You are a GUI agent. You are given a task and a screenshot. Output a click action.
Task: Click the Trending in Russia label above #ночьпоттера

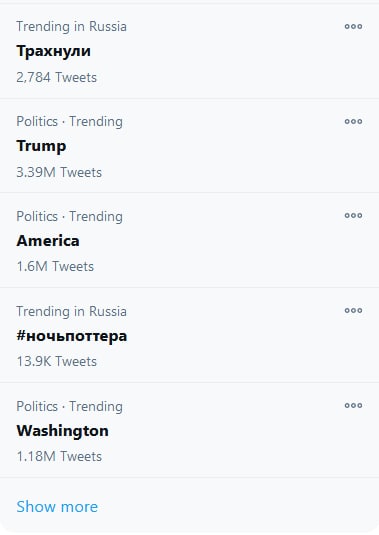point(71,311)
